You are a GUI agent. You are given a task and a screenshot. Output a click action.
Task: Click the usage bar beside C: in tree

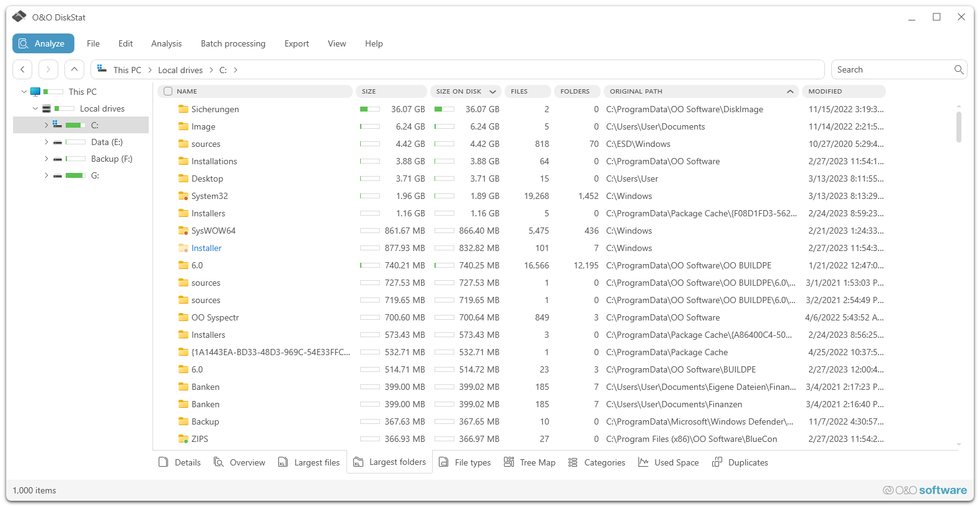[x=76, y=125]
